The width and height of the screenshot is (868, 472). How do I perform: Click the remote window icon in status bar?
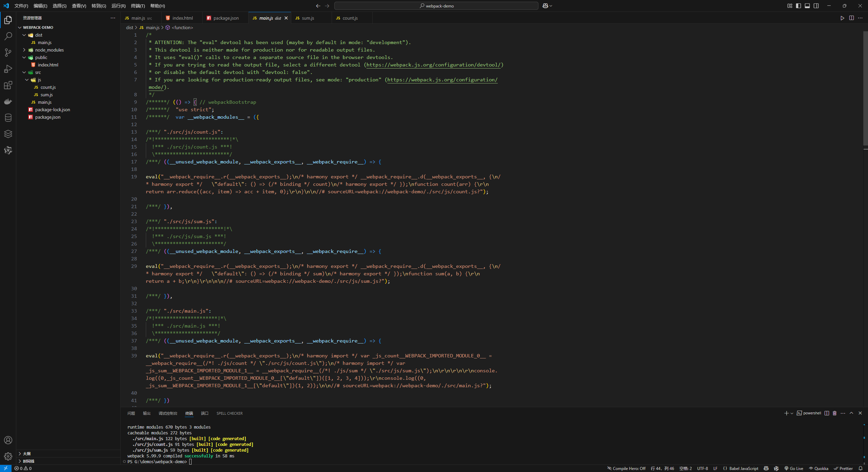click(6, 468)
